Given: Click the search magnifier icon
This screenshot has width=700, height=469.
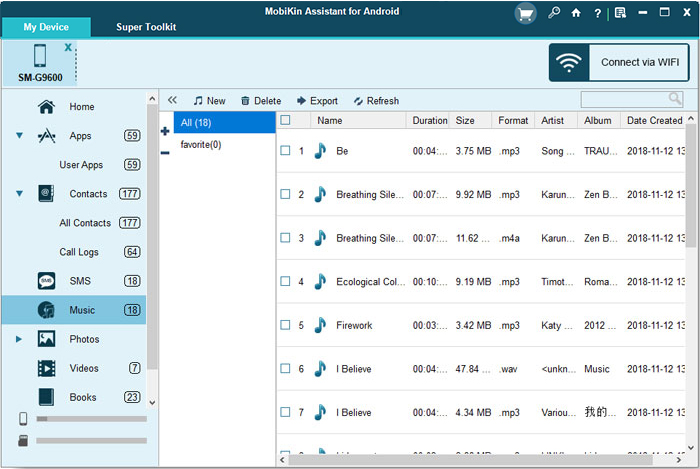Looking at the screenshot, I should [x=675, y=99].
